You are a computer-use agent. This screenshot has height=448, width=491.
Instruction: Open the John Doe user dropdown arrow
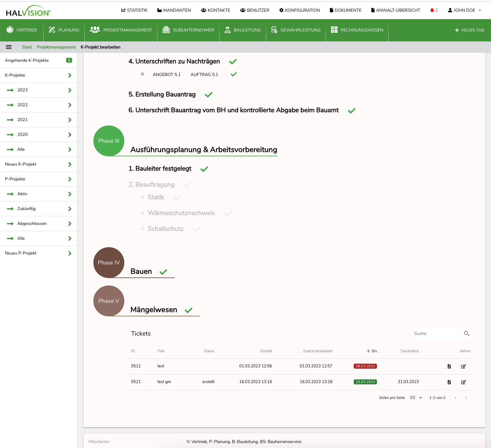[480, 10]
